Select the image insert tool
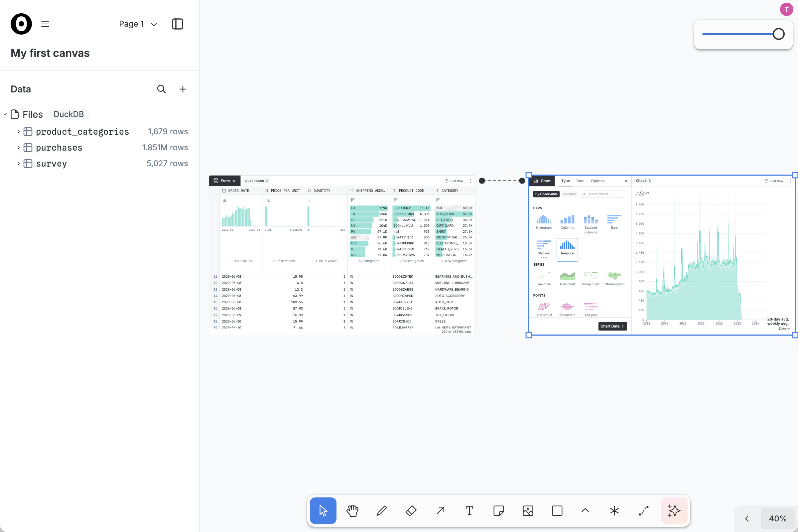The height and width of the screenshot is (532, 798). [528, 511]
